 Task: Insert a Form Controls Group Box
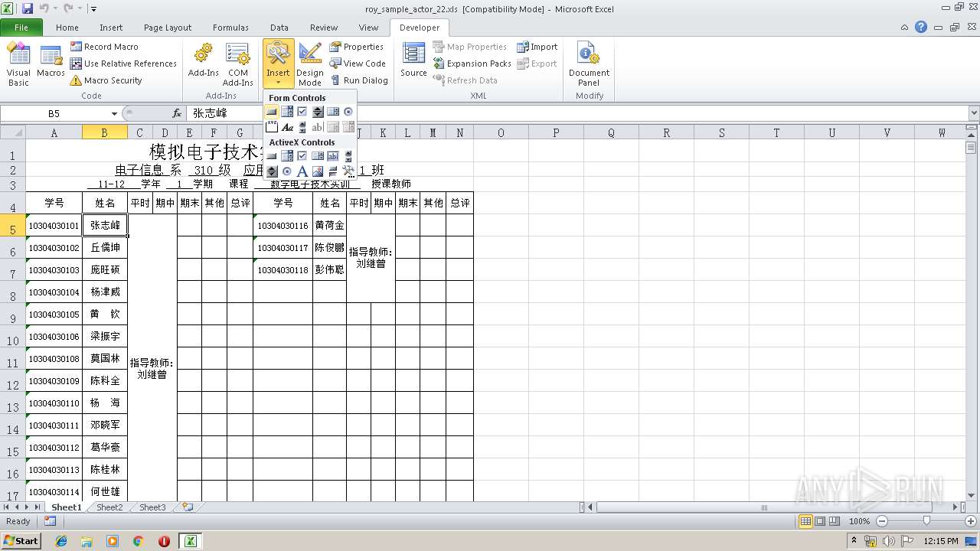pos(272,127)
